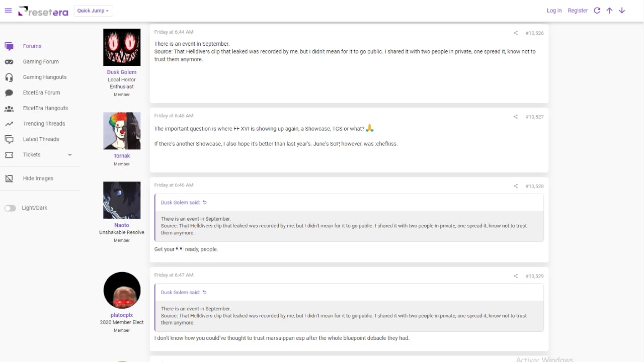
Task: Select Latest Threads in the sidebar
Action: (41, 139)
